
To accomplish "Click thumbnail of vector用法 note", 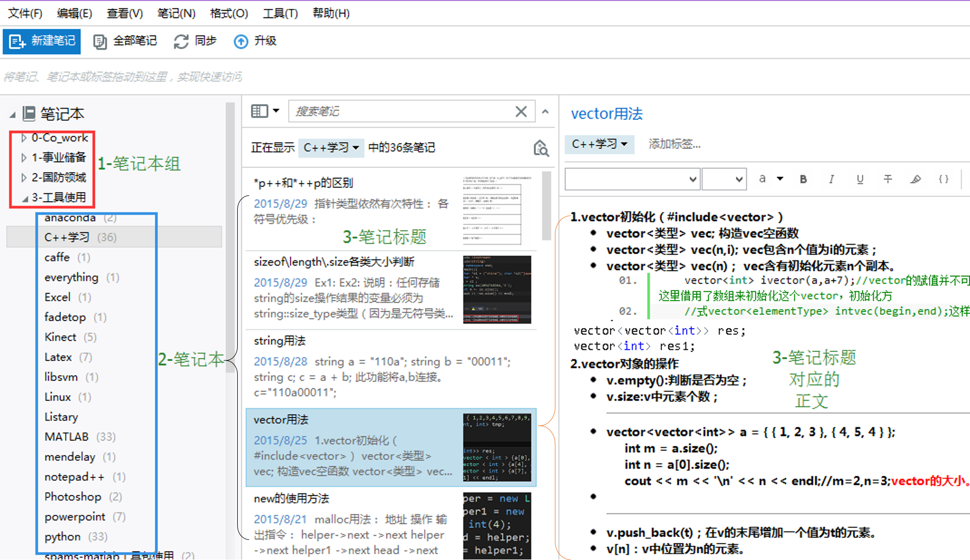I will pos(497,448).
